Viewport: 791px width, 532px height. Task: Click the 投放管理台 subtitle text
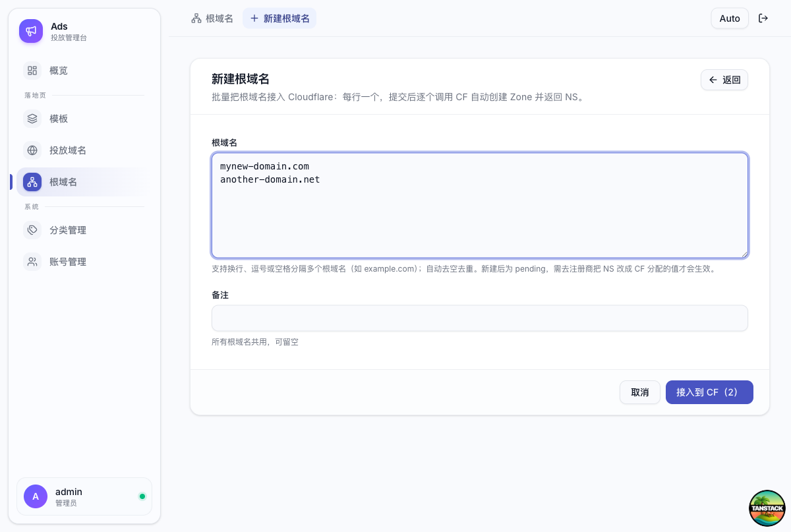[69, 38]
